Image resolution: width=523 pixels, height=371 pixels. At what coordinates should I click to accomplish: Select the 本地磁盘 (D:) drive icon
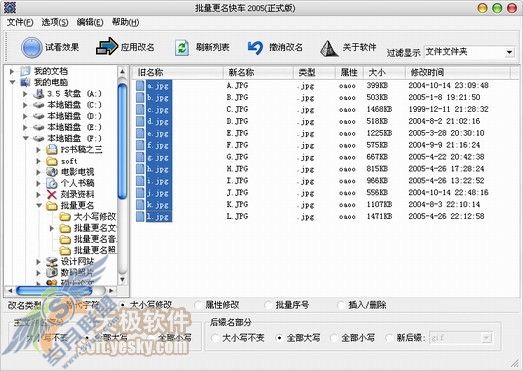[39, 116]
